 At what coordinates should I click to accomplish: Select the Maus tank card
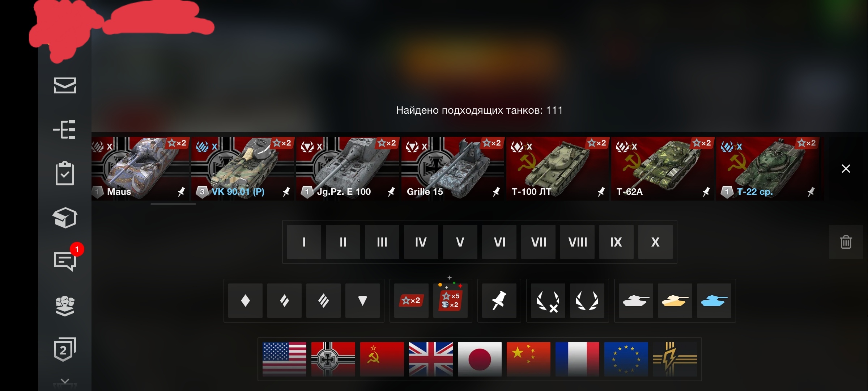(140, 168)
